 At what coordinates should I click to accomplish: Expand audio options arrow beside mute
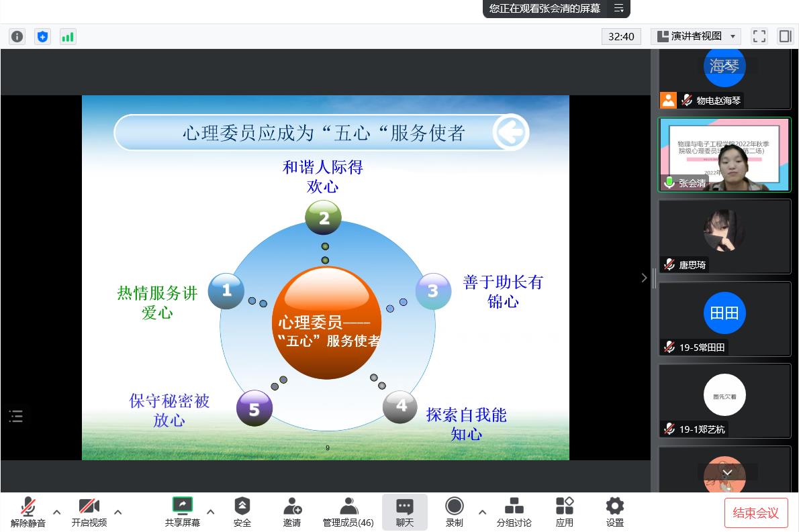57,512
